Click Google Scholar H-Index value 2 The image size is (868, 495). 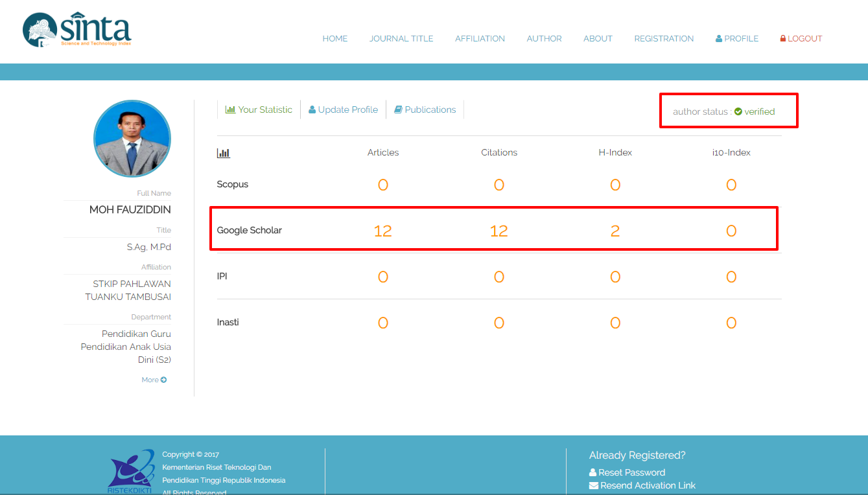pyautogui.click(x=615, y=231)
